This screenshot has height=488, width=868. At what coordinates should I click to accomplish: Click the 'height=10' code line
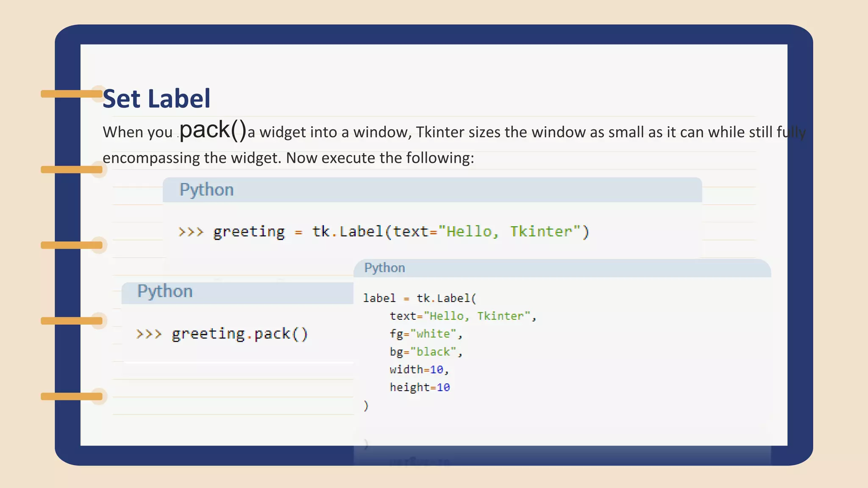pyautogui.click(x=420, y=387)
